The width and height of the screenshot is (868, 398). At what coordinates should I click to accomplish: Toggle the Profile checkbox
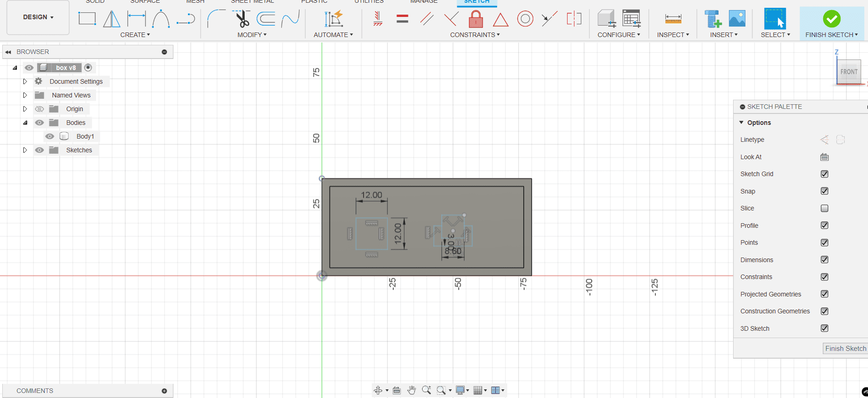pyautogui.click(x=825, y=226)
